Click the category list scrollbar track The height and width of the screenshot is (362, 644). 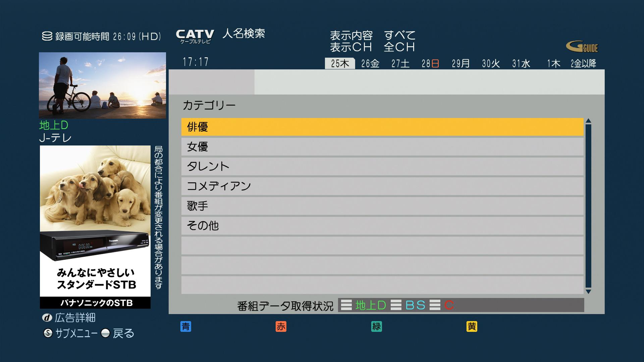588,206
